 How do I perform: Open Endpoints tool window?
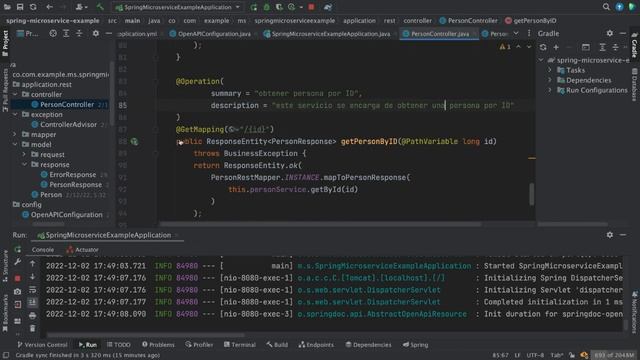(x=316, y=345)
